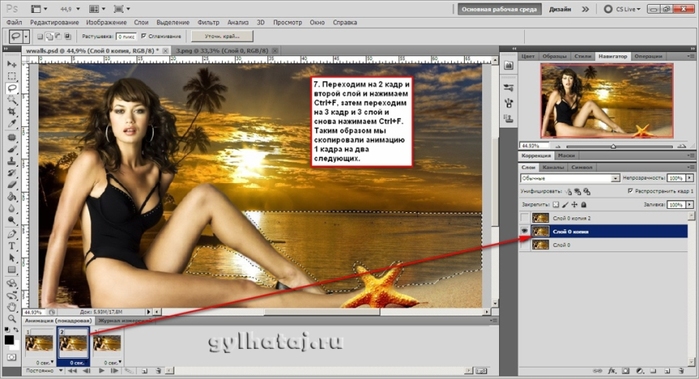Open the blend mode dropdown Обычные
This screenshot has height=379, width=699.
570,178
